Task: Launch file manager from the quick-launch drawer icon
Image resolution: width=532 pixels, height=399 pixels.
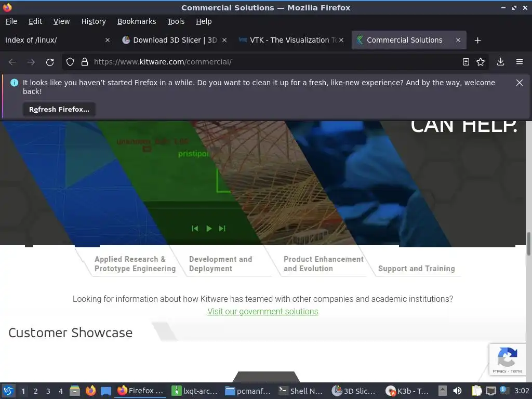Action: [x=75, y=391]
